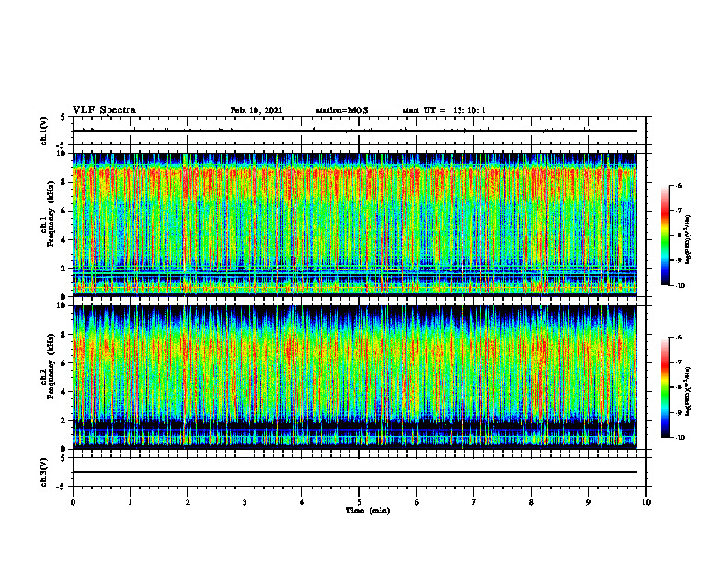Click the "2" tick on the time axis
The image size is (728, 563).
tap(188, 502)
